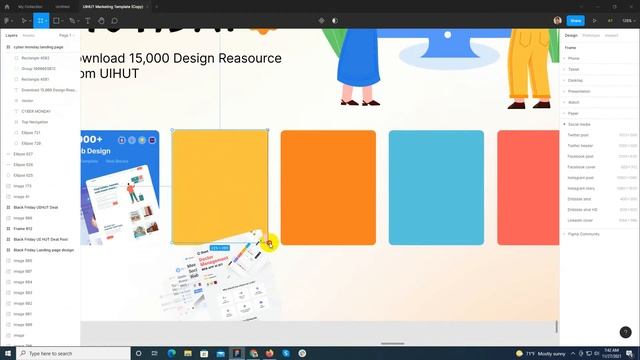Open the My Collection file tab
The image size is (640, 360).
click(30, 7)
